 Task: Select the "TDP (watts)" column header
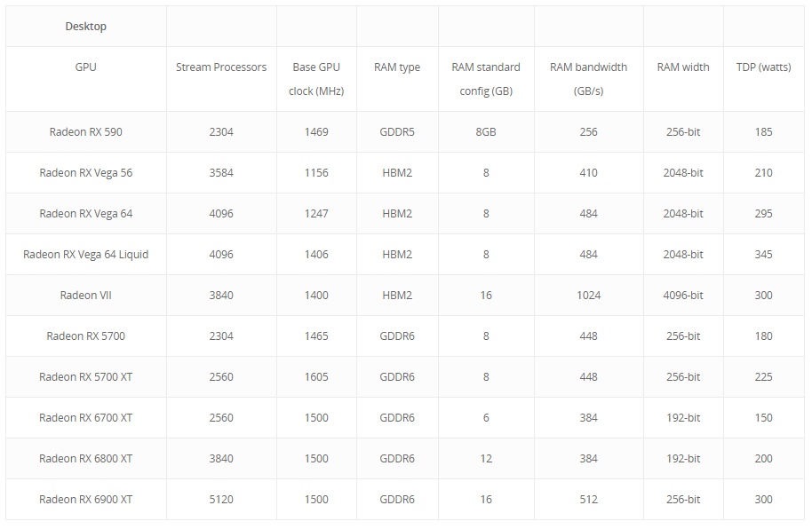[763, 67]
